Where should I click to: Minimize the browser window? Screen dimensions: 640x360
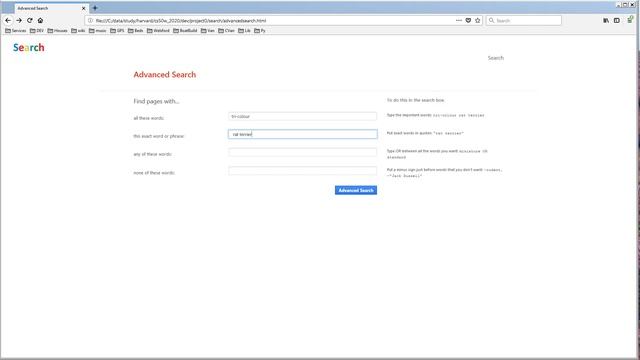point(618,4)
